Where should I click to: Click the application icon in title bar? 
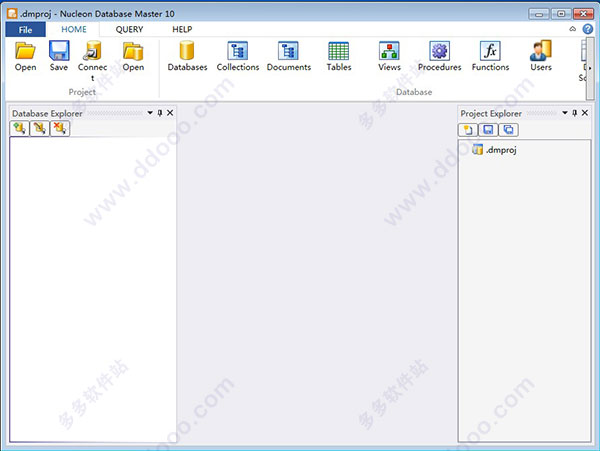(12, 13)
